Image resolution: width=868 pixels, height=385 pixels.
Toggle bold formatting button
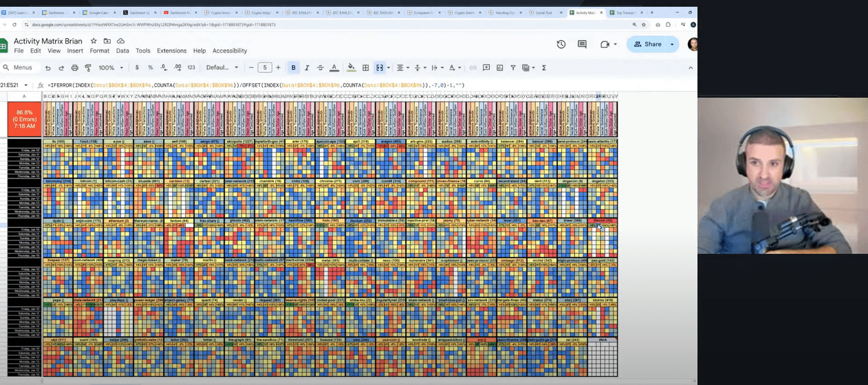[x=293, y=68]
